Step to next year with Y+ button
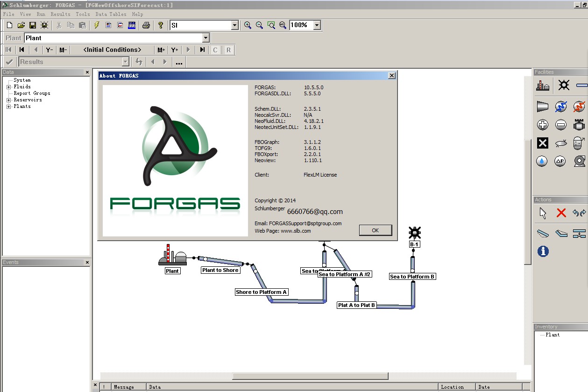This screenshot has height=392, width=588. [x=175, y=50]
